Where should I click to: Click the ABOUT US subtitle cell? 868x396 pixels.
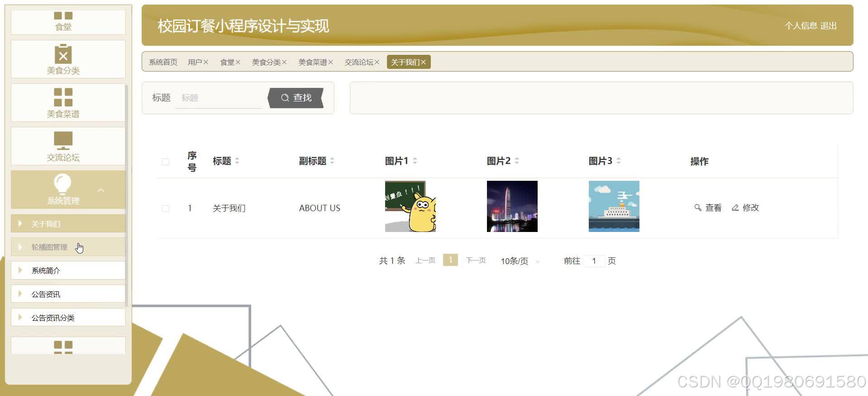point(320,208)
